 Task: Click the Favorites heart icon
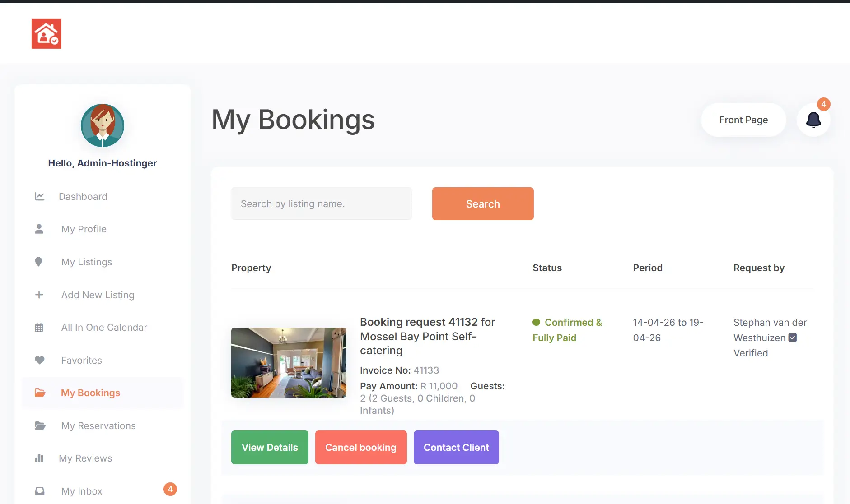40,361
